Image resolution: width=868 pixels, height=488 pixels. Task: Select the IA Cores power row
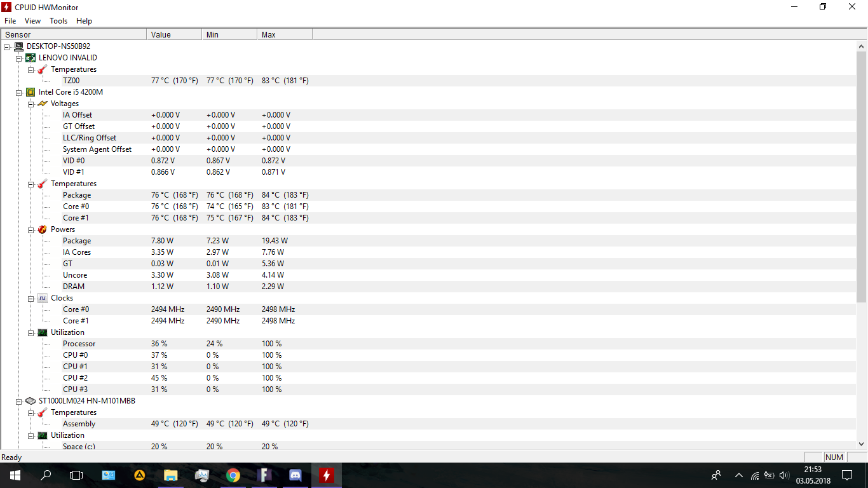pos(428,252)
